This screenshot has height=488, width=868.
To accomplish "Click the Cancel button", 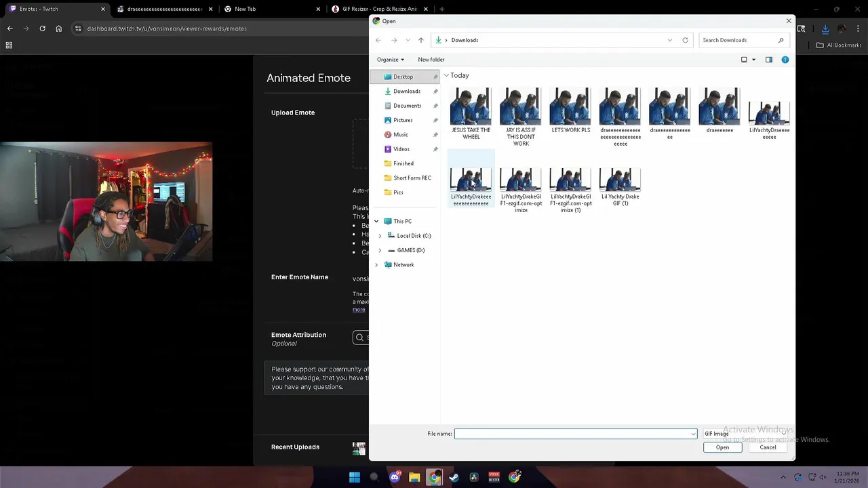I will coord(768,447).
